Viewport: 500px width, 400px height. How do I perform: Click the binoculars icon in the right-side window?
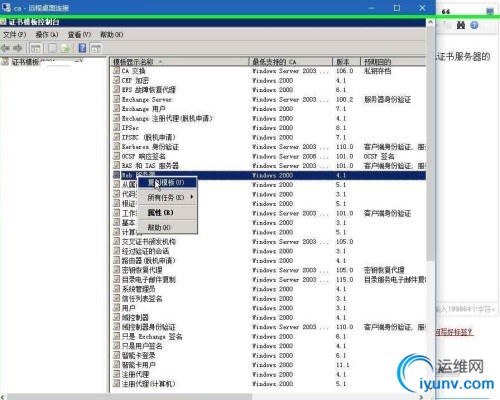point(461,25)
